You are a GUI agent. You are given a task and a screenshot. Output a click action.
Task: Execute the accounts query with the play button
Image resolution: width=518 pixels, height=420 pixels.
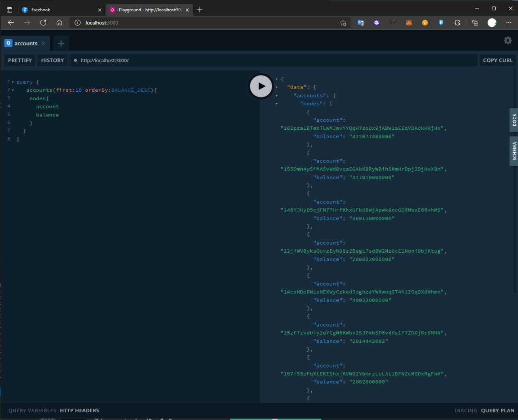coord(261,86)
